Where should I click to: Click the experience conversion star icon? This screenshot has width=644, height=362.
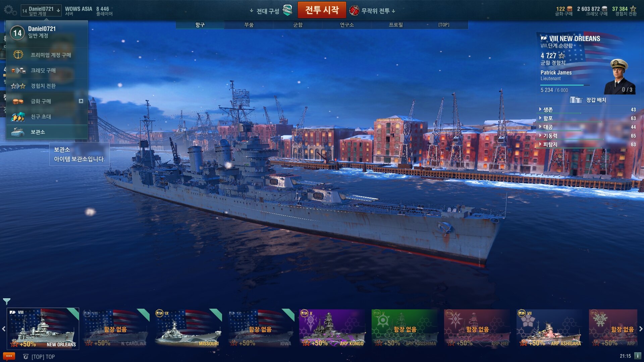(x=633, y=9)
